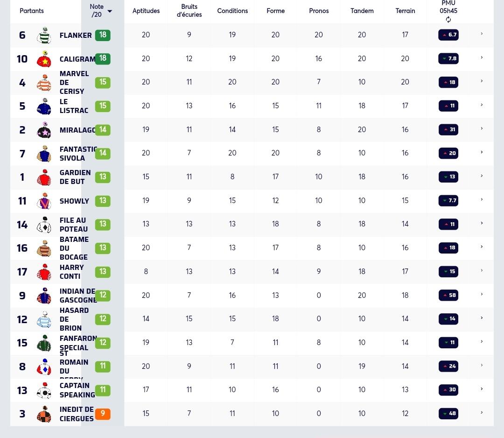Screen dimensions: 504x438
Task: Click FLANKER's green striped jockey silk
Action: 44,35
